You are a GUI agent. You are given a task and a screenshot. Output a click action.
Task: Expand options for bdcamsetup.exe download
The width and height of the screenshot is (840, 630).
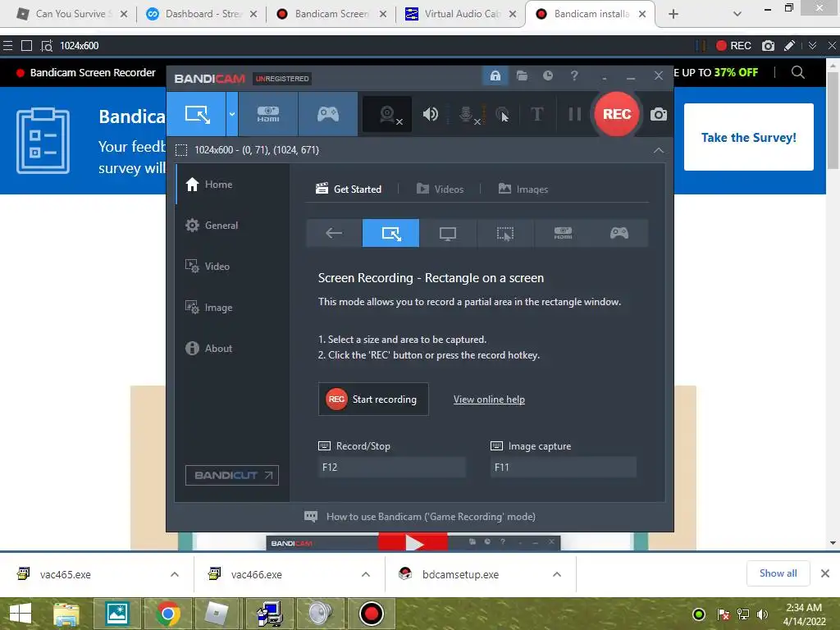pos(557,574)
